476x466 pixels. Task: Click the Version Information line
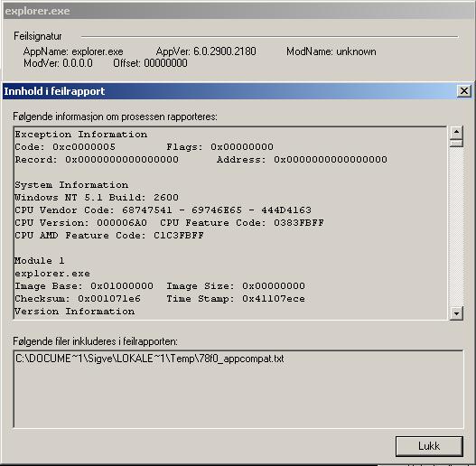(75, 312)
